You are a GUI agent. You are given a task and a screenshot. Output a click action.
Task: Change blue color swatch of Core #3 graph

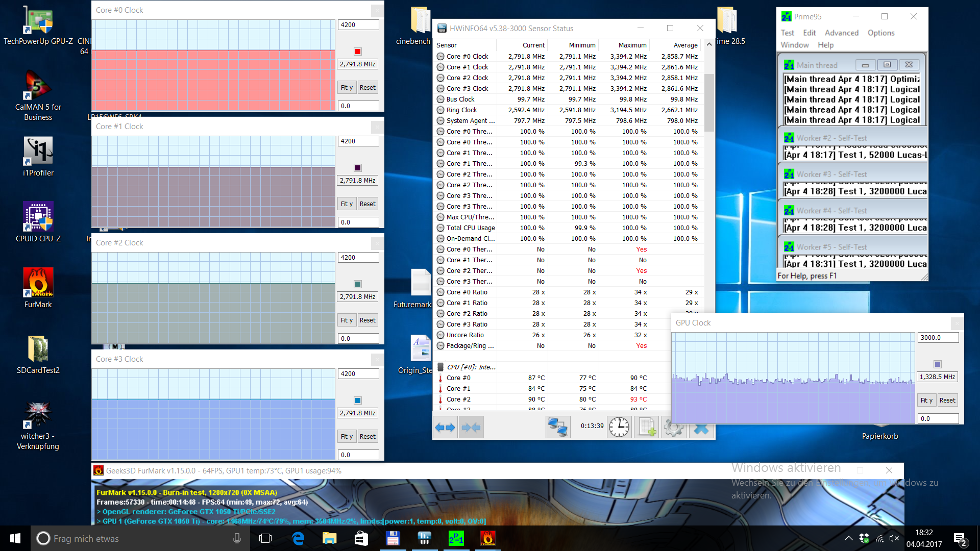point(358,400)
